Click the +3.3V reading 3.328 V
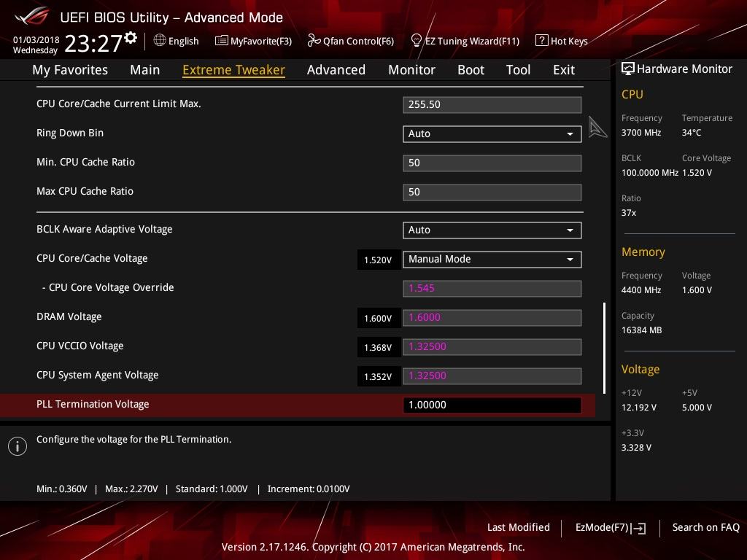The image size is (747, 560). click(636, 447)
